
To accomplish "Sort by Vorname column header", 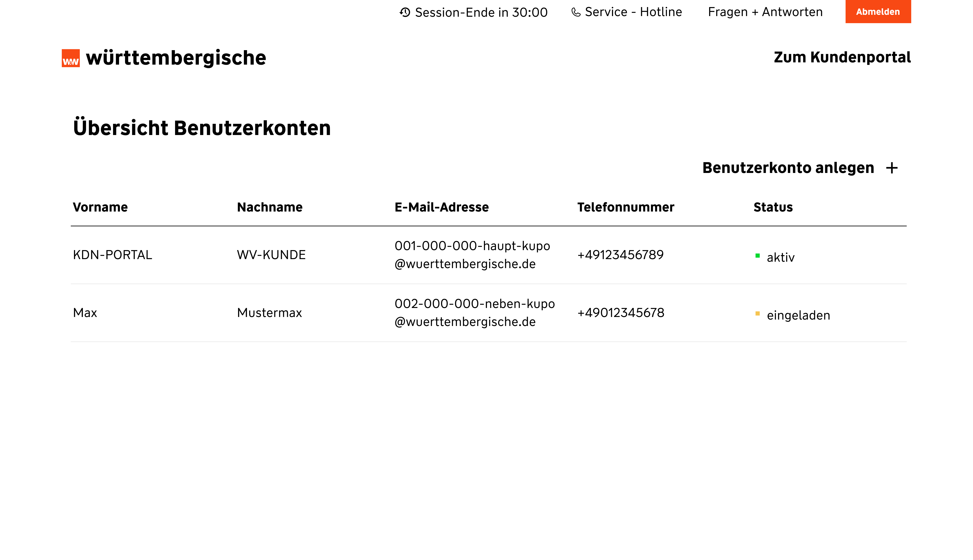I will tap(100, 207).
